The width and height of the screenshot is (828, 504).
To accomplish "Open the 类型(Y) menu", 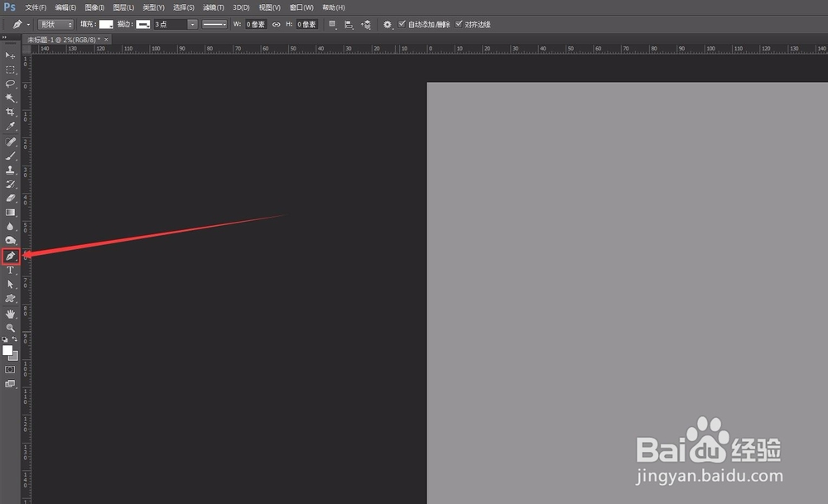I will tap(154, 7).
